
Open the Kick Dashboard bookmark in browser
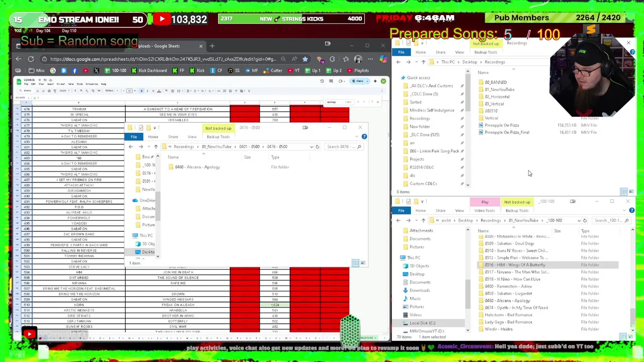pos(149,70)
